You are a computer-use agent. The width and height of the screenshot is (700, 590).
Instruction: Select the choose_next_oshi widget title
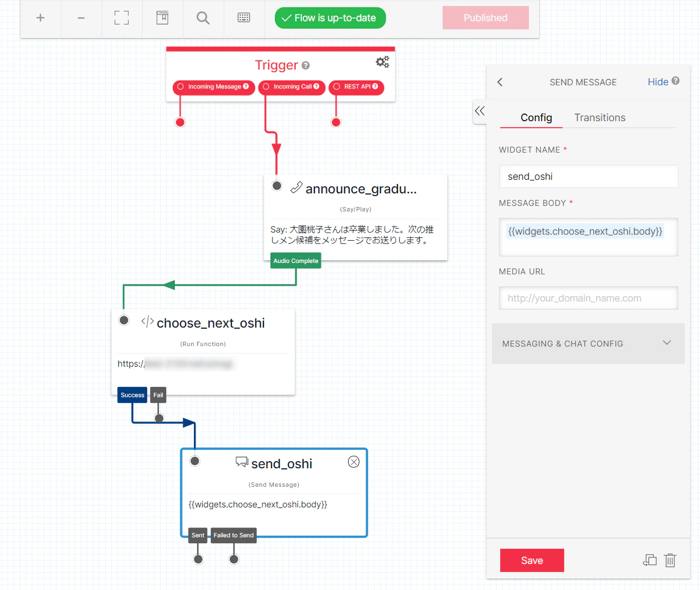point(211,323)
